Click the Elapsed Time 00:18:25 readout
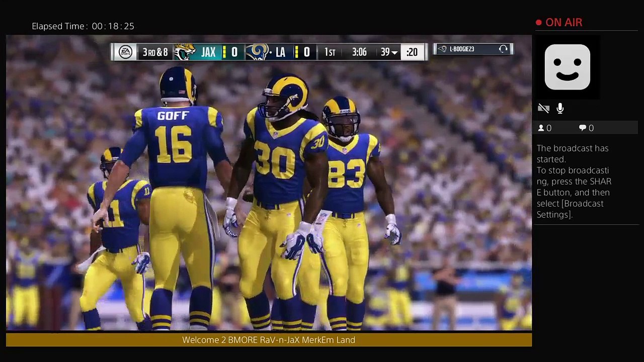Viewport: 644px width, 362px height. pos(83,26)
